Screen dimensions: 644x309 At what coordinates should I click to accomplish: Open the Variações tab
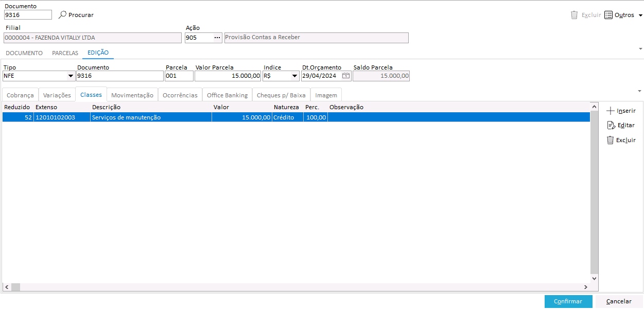57,95
